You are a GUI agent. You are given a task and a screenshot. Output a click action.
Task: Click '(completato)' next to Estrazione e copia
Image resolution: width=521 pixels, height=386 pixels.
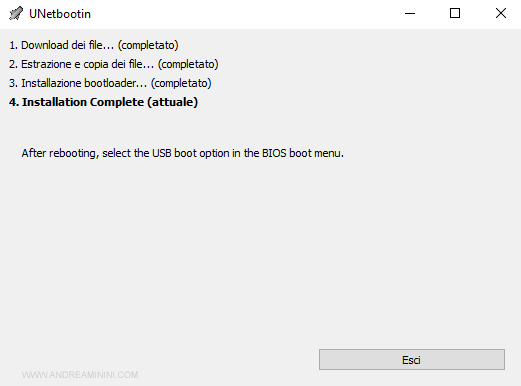point(188,64)
